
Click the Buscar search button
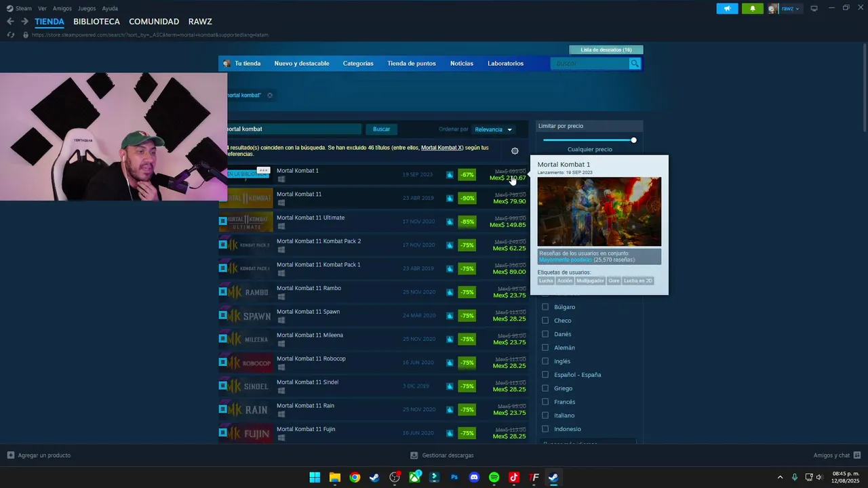382,129
